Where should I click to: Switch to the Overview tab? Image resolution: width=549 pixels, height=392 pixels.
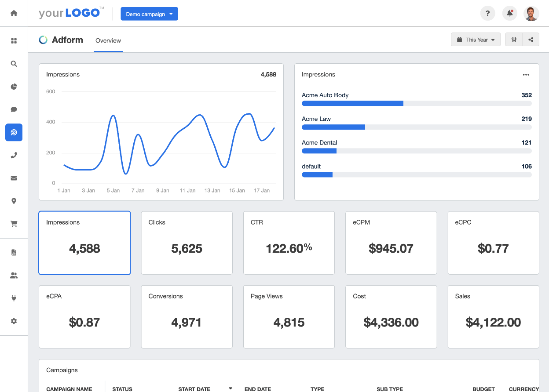click(x=108, y=40)
